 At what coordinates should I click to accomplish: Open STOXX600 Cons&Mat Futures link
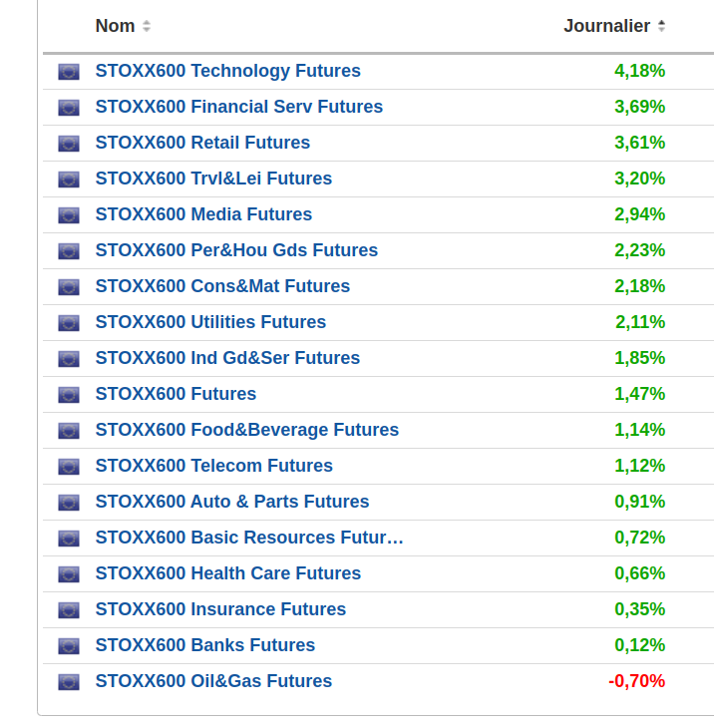pyautogui.click(x=222, y=286)
